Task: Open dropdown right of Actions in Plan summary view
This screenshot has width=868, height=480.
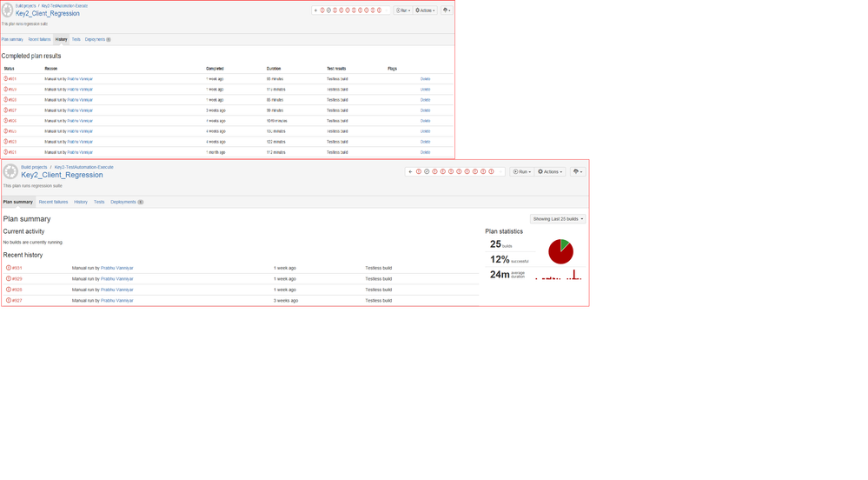Action: coord(578,172)
